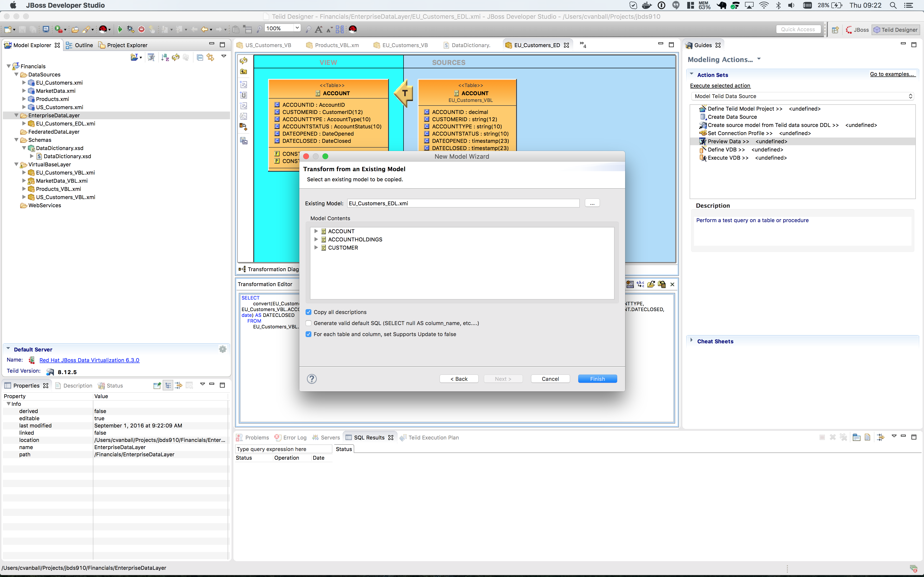
Task: Enable Generate valid default SQL checkbox
Action: [x=308, y=323]
